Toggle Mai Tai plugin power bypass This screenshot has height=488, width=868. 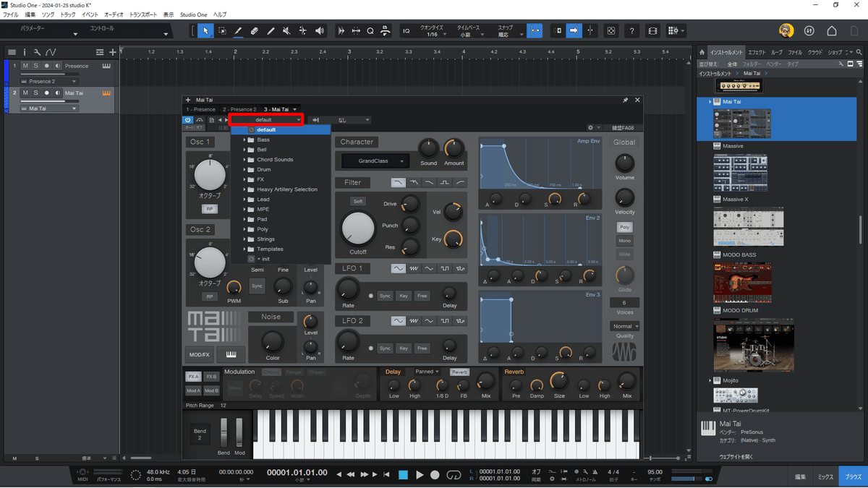click(188, 120)
